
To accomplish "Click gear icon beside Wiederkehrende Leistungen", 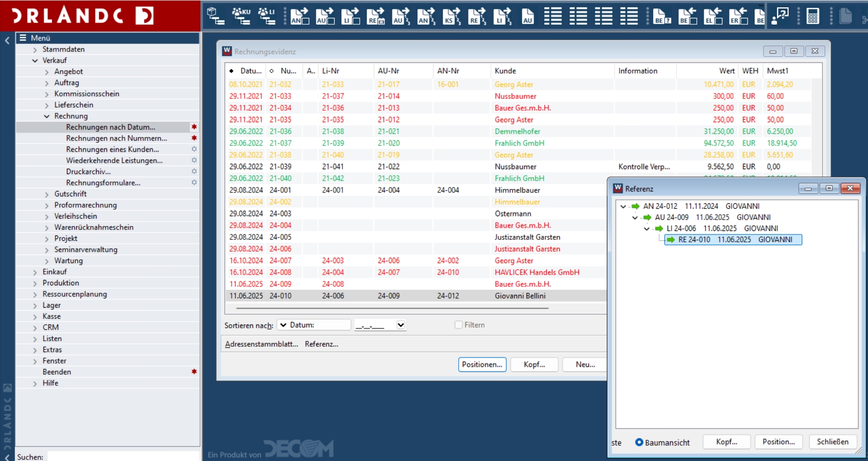I will coord(194,160).
